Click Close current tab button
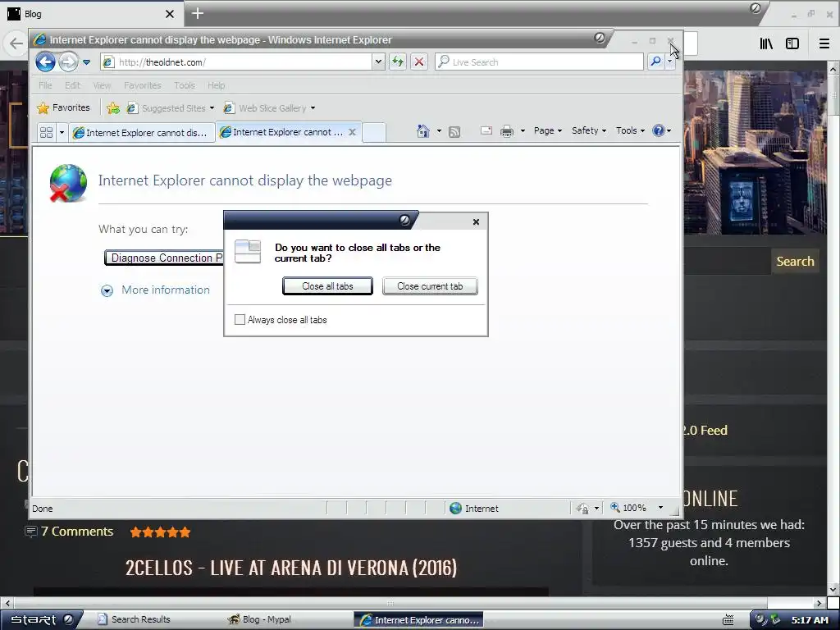The width and height of the screenshot is (840, 630). coord(430,286)
